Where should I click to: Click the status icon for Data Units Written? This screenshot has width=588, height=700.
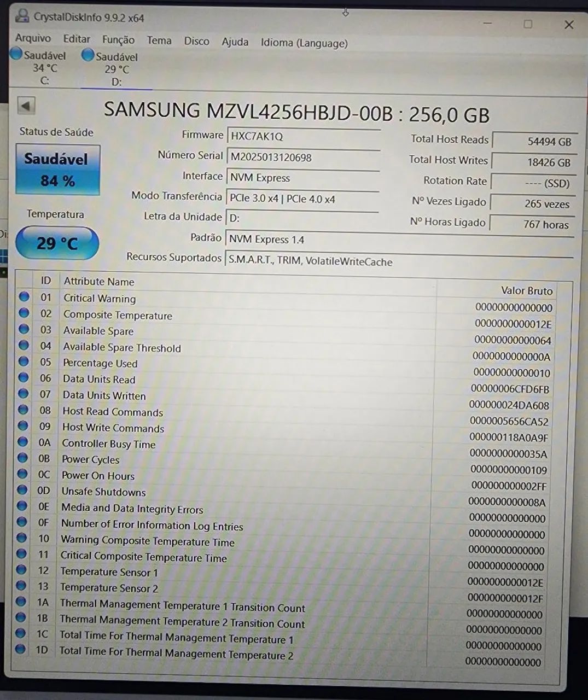click(23, 393)
